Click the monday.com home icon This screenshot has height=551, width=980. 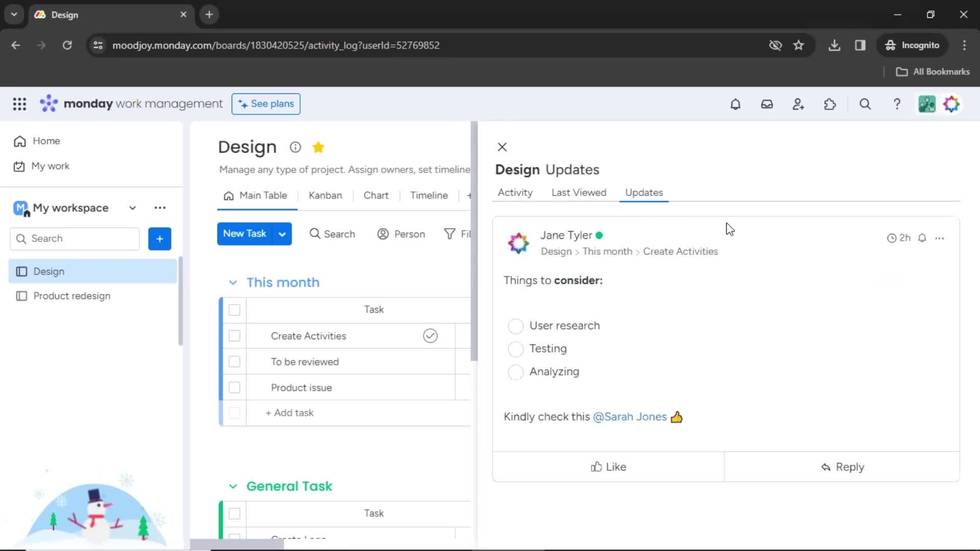click(19, 141)
